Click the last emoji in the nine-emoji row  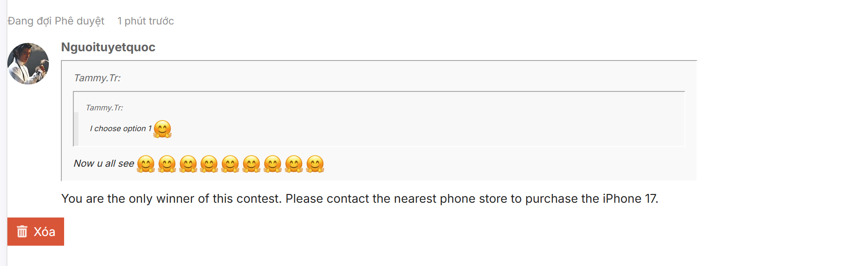[x=315, y=164]
